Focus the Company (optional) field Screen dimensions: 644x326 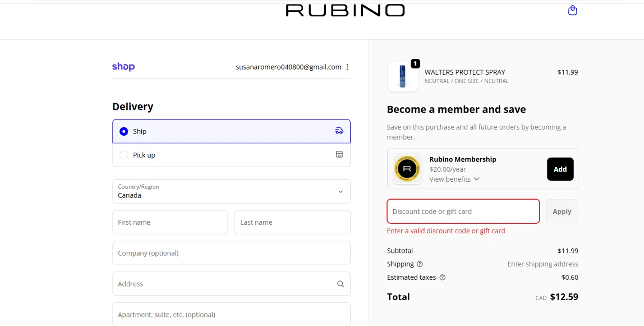231,253
